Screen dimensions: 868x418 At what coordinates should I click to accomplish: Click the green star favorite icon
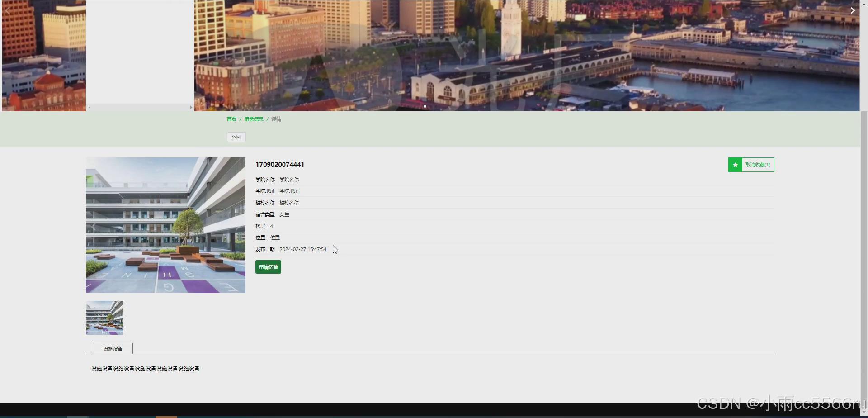pos(735,165)
